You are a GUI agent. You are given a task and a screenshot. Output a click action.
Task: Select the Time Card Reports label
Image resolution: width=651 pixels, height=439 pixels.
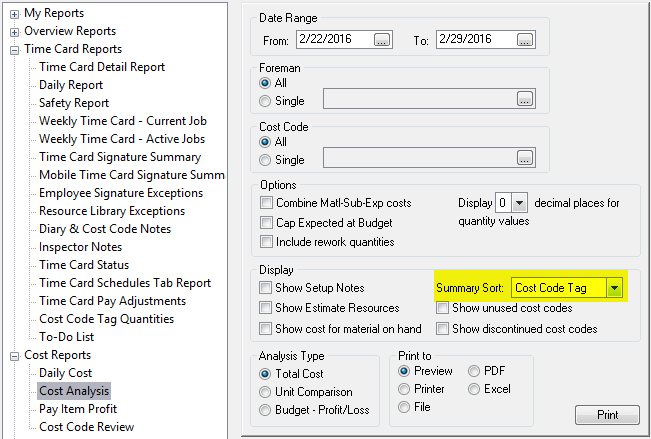(73, 49)
